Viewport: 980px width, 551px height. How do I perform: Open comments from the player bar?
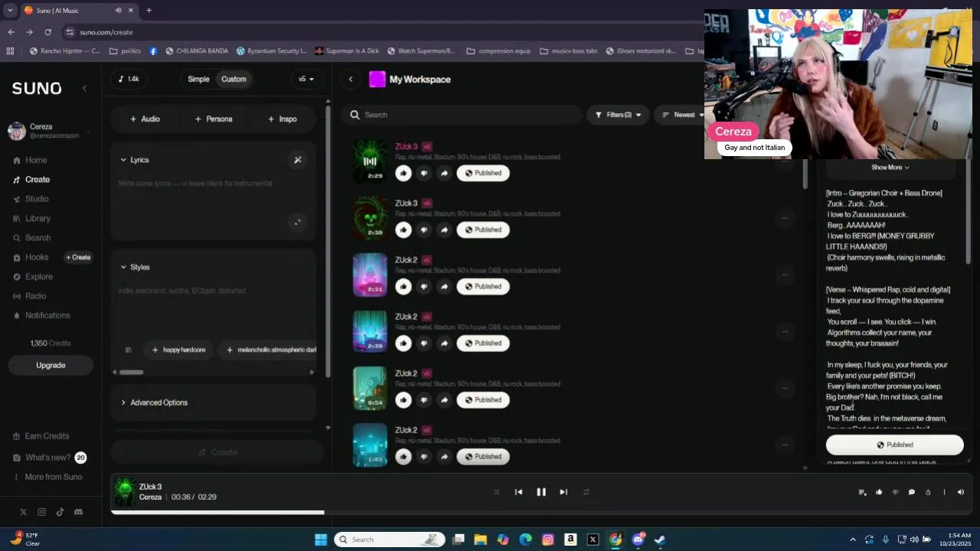[x=911, y=492]
